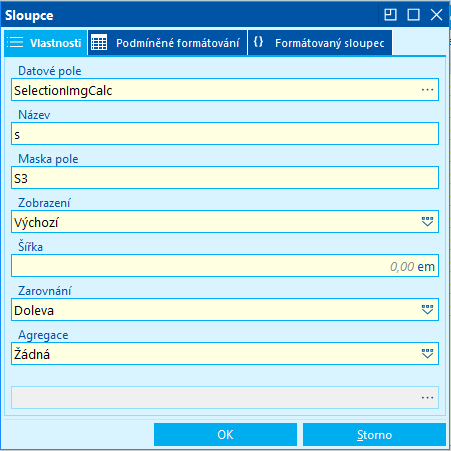Screen dimensions: 451x451
Task: Click the ellipsis in the bottom gray field
Action: point(427,397)
